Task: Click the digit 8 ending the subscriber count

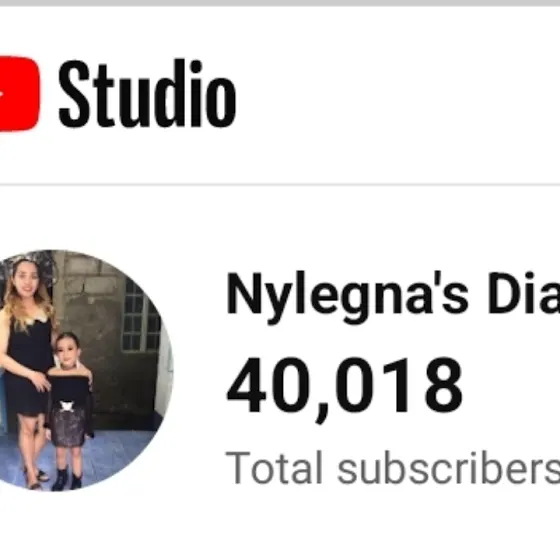Action: [x=443, y=385]
